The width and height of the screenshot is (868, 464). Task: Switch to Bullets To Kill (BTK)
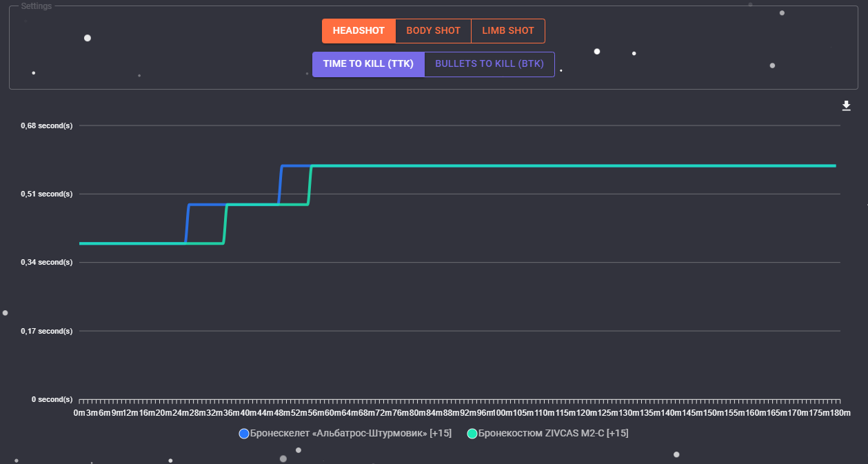click(x=489, y=64)
